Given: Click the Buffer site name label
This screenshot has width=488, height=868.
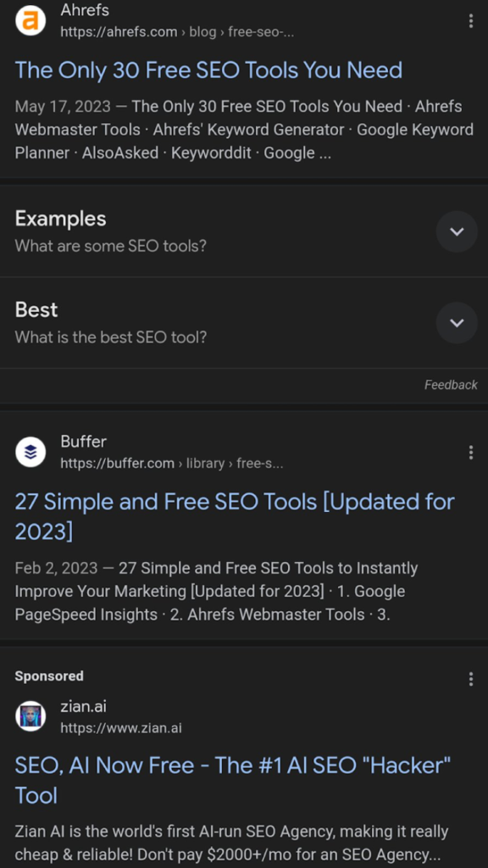Looking at the screenshot, I should pos(84,442).
